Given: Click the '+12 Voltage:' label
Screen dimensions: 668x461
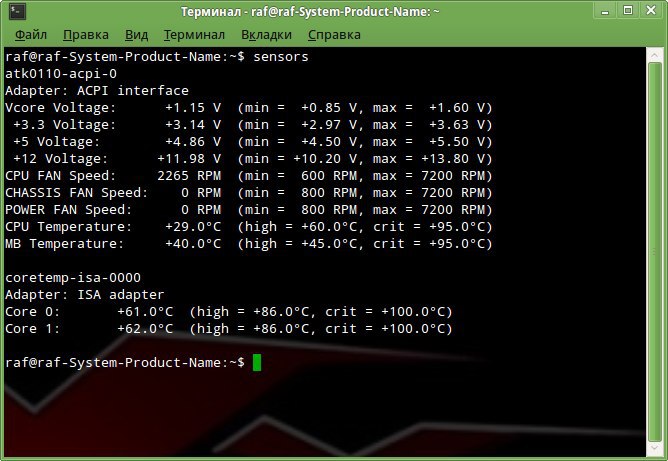Looking at the screenshot, I should click(60, 159).
